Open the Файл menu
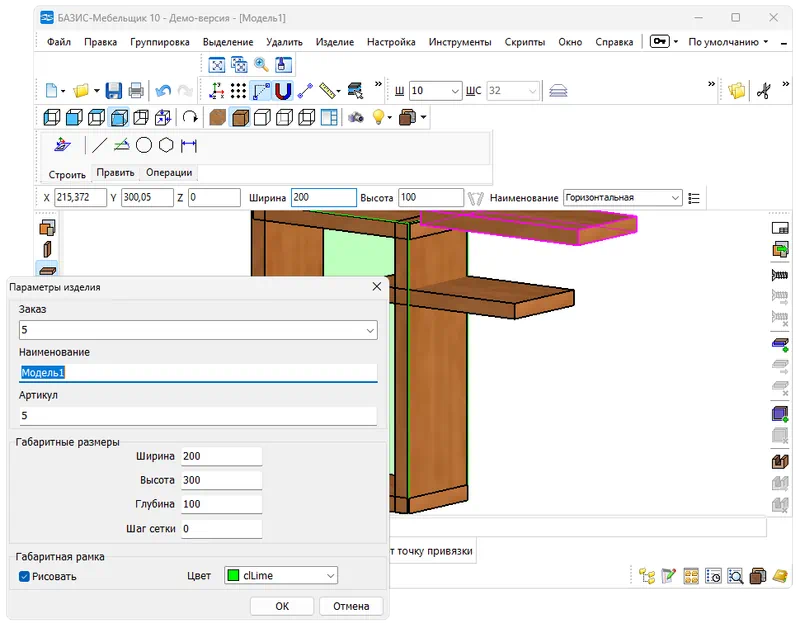Screen dimensions: 800x628 click(59, 42)
